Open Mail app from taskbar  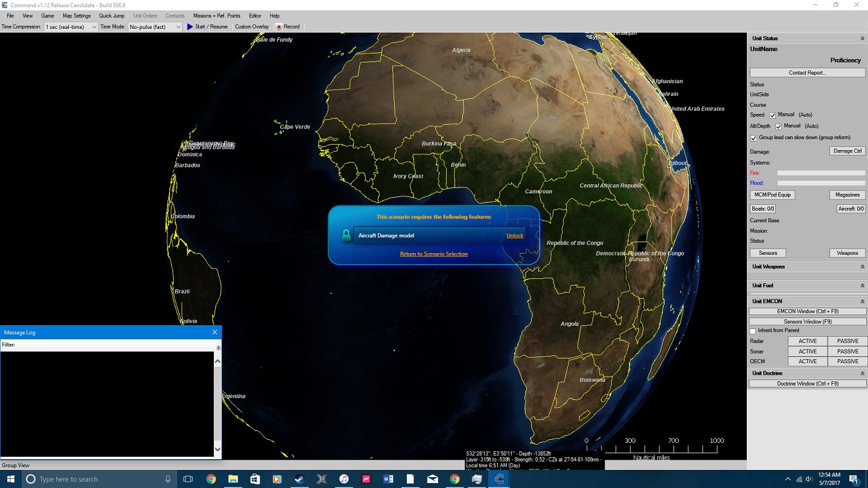click(432, 479)
